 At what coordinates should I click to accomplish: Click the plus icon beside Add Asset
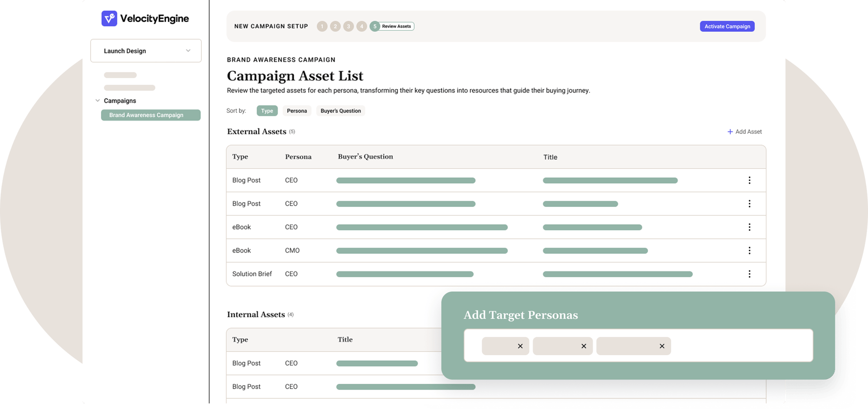(730, 132)
